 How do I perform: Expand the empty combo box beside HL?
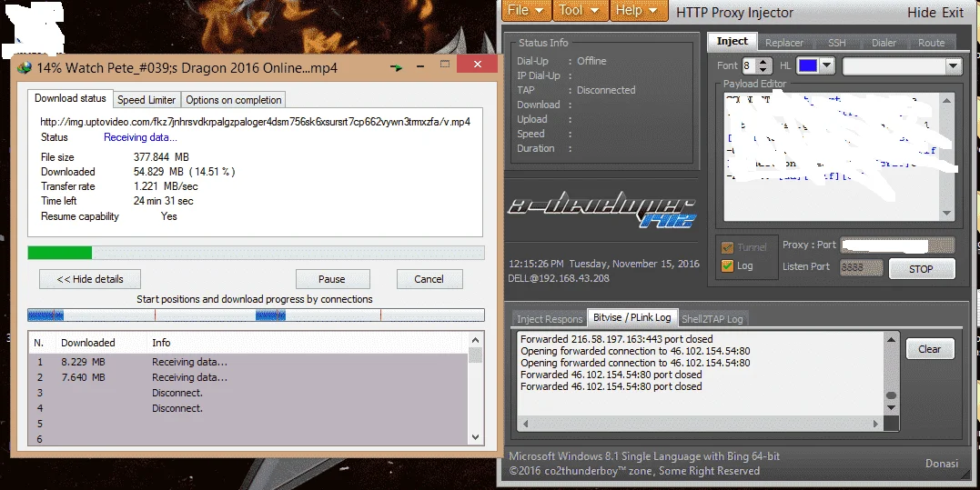tap(953, 65)
